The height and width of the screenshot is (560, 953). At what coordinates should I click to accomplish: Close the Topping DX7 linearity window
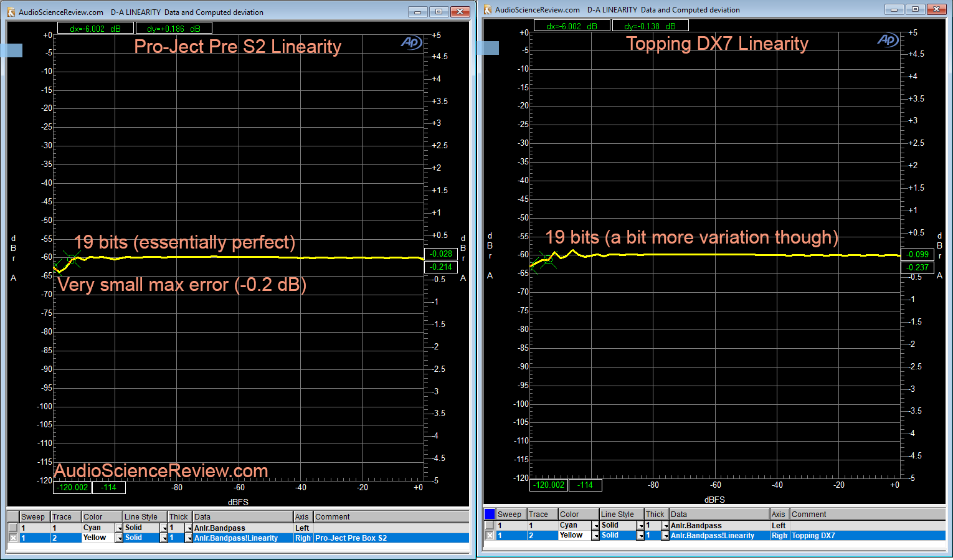click(936, 9)
